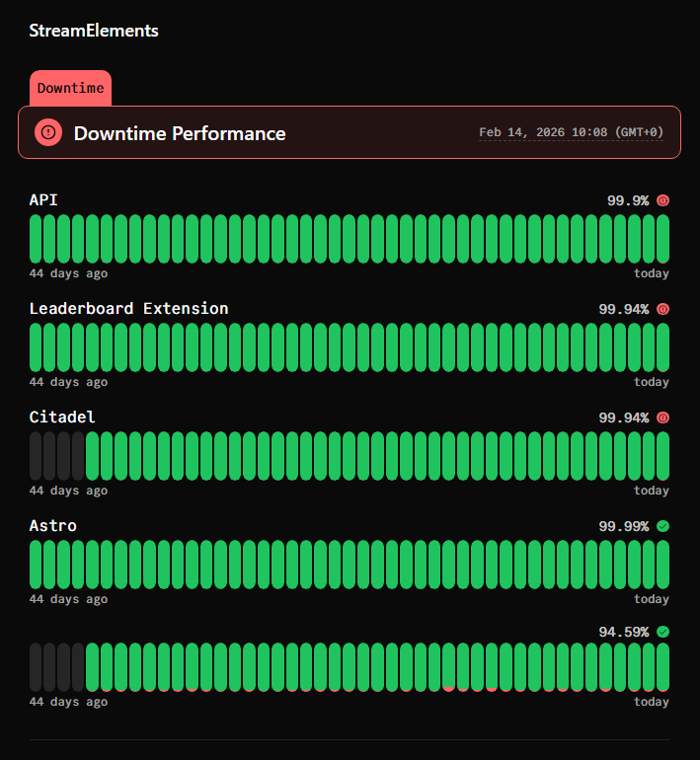Screen dimensions: 700x760
Task: Open the Downtime Performance incident banner
Action: pyautogui.click(x=350, y=132)
